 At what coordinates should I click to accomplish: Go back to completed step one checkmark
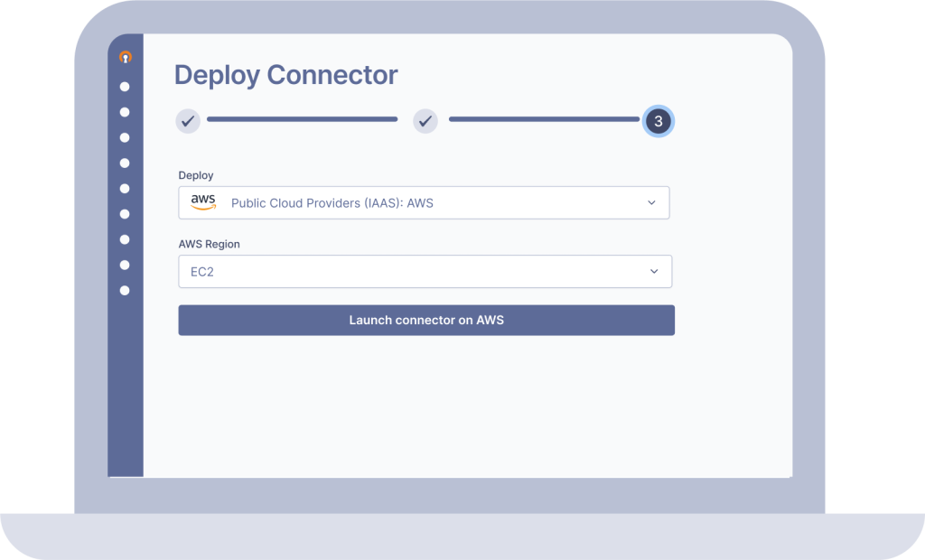187,120
